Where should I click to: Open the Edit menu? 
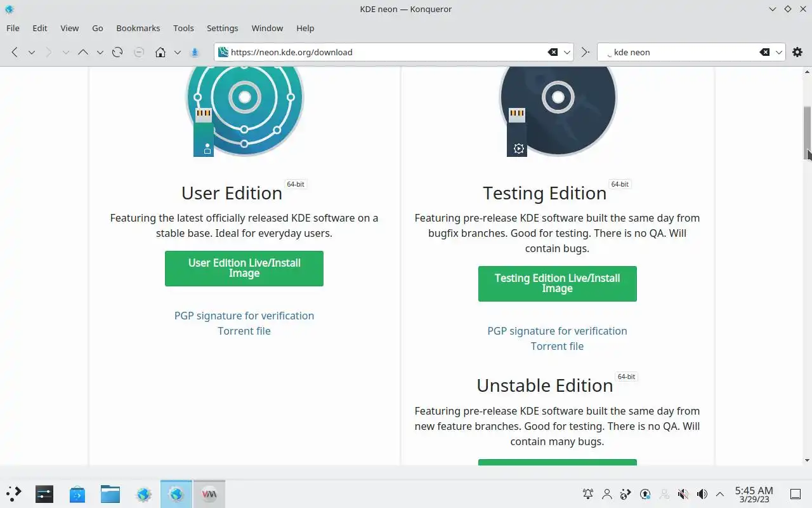(40, 28)
